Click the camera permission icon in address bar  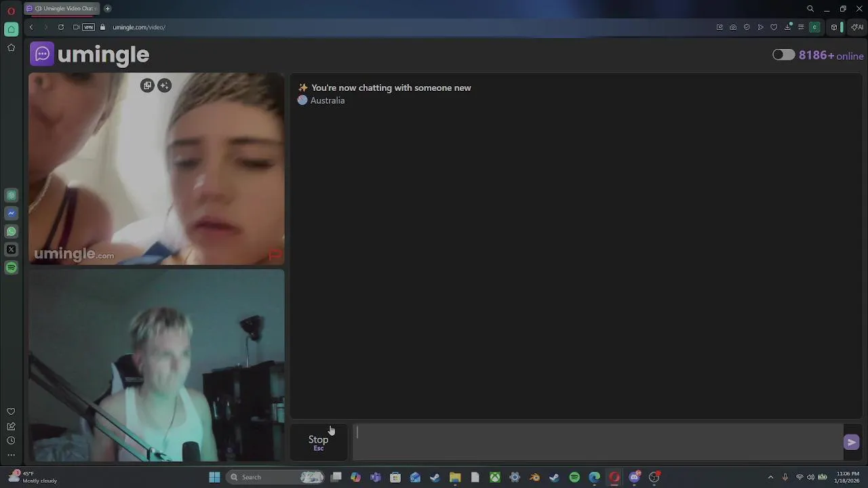(x=76, y=27)
